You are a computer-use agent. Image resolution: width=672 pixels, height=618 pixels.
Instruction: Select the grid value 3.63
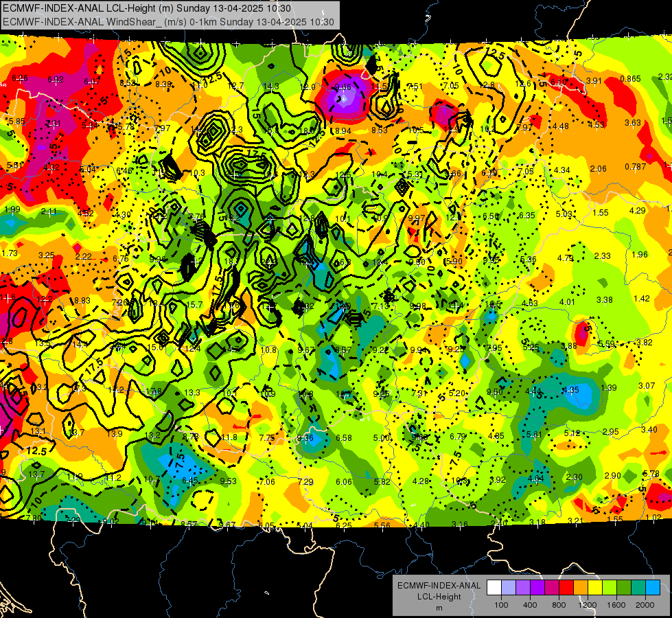point(633,123)
